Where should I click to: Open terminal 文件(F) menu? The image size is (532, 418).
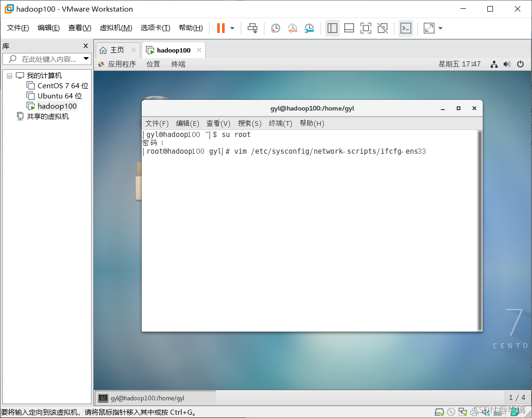click(157, 123)
